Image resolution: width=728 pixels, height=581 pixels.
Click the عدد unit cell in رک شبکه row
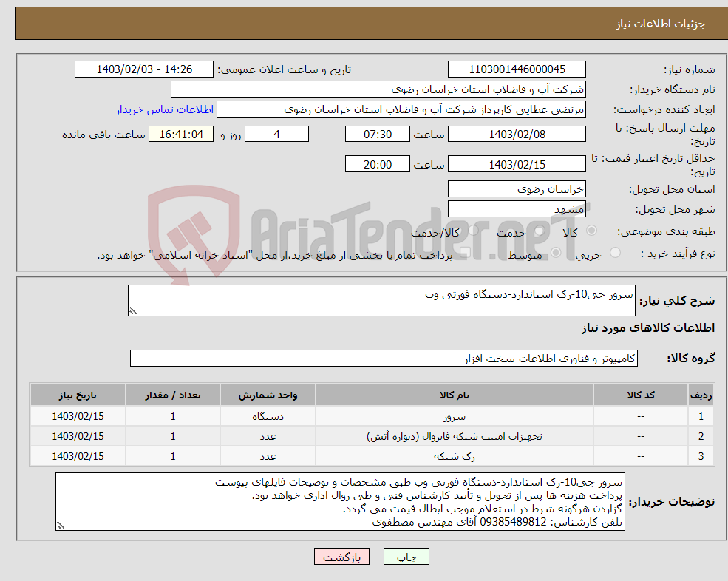(268, 456)
